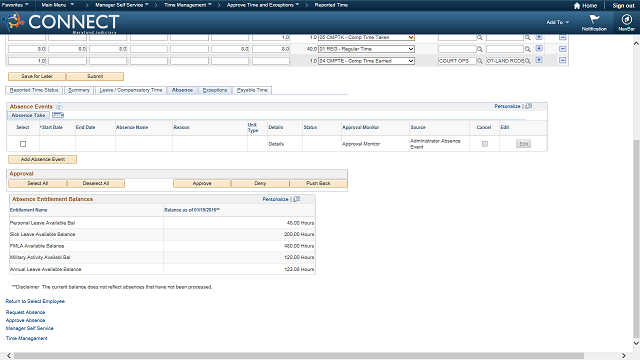The height and width of the screenshot is (360, 640).
Task: Expand Approve Time and Exceptions breadcrumb
Action: [263, 5]
